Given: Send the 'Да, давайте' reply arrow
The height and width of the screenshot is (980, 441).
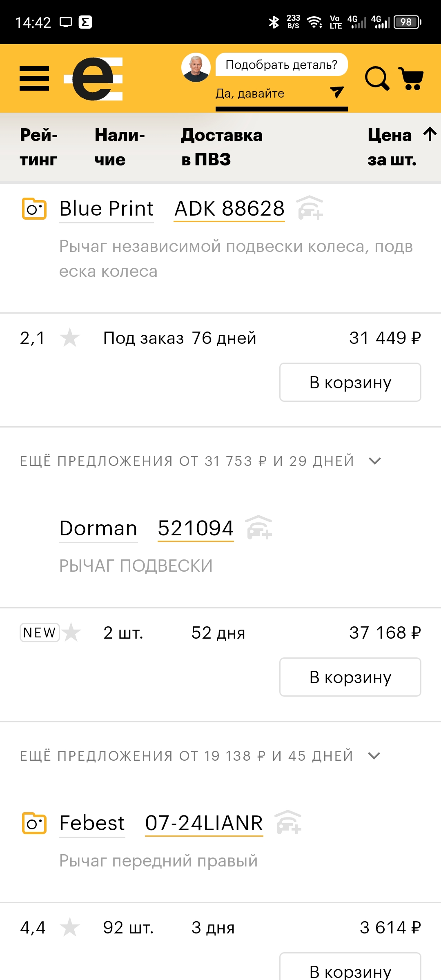Looking at the screenshot, I should 336,92.
